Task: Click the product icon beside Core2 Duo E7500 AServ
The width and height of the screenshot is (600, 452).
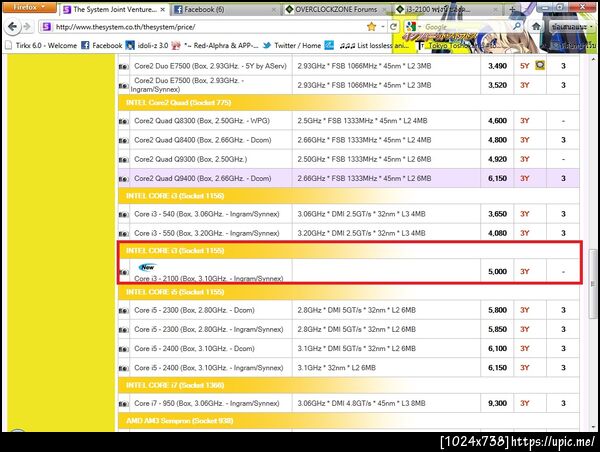Action: coord(123,66)
